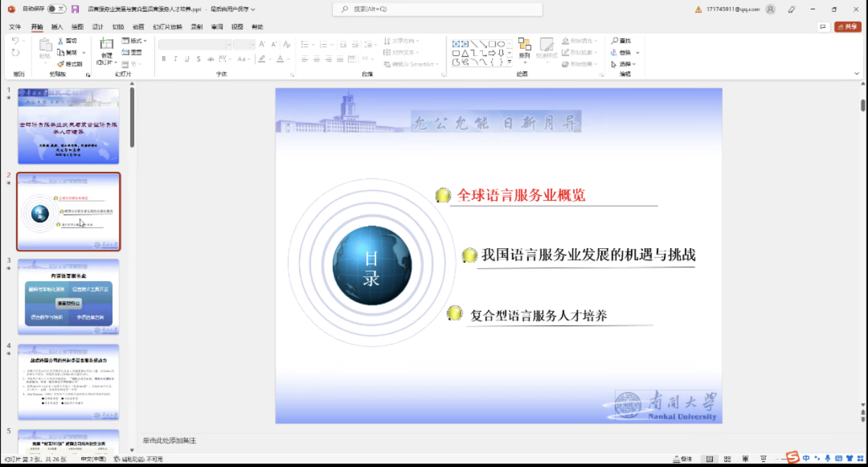Expand the shapes gallery more arrow

tap(509, 63)
